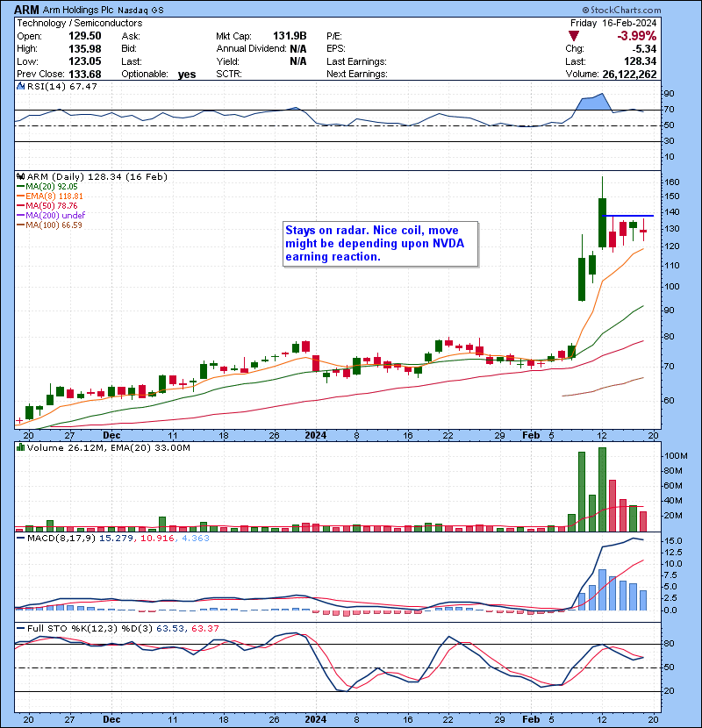Click the Open value 129.50
The height and width of the screenshot is (728, 702).
[85, 36]
